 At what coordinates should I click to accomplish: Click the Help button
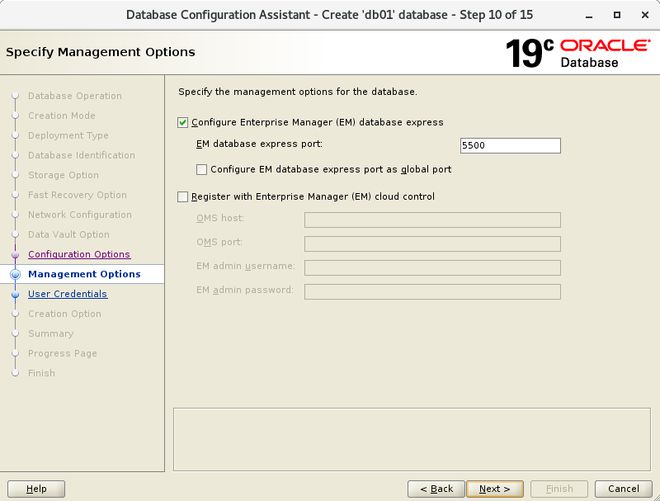(36, 489)
